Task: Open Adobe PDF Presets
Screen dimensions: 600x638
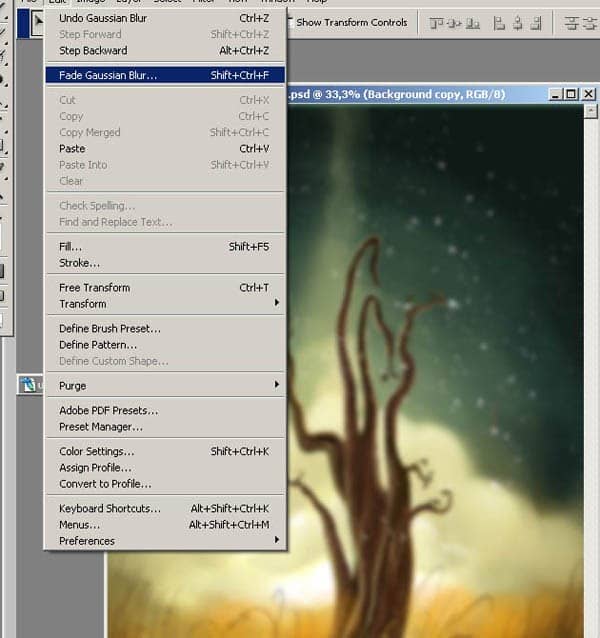Action: pyautogui.click(x=165, y=410)
